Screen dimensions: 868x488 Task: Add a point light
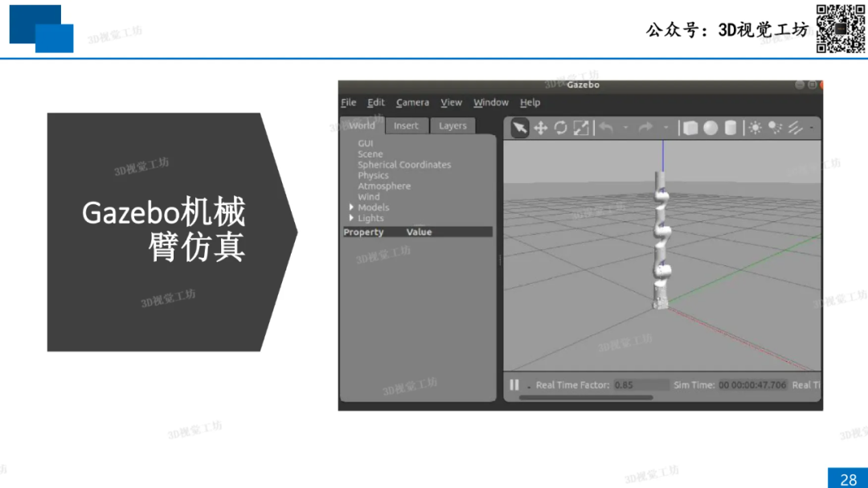click(755, 128)
